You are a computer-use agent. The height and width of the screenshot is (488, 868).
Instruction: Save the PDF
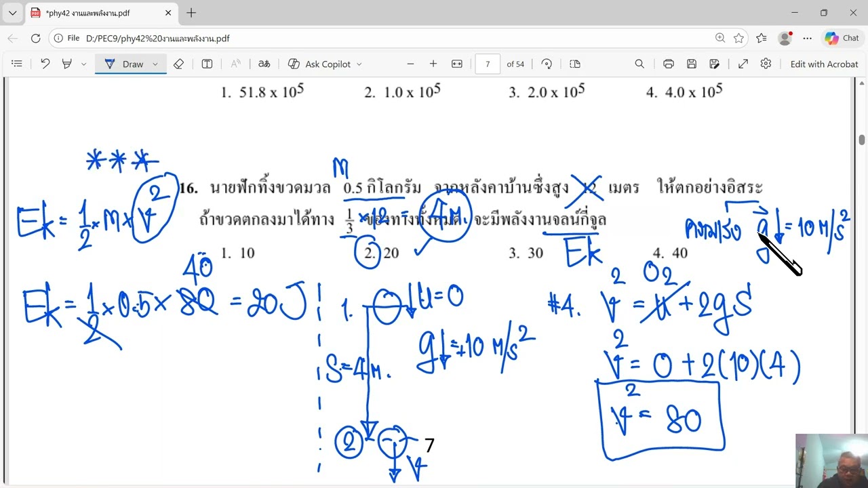691,64
